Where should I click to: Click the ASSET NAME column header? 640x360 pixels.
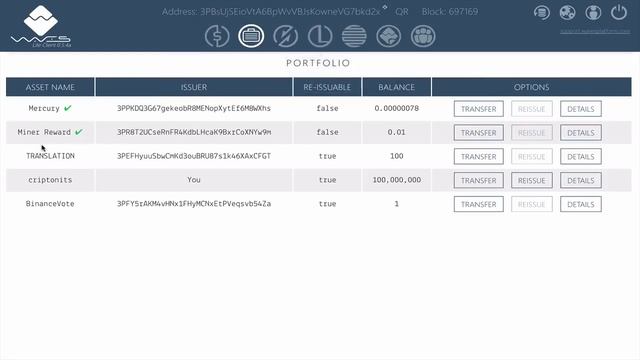(x=50, y=87)
